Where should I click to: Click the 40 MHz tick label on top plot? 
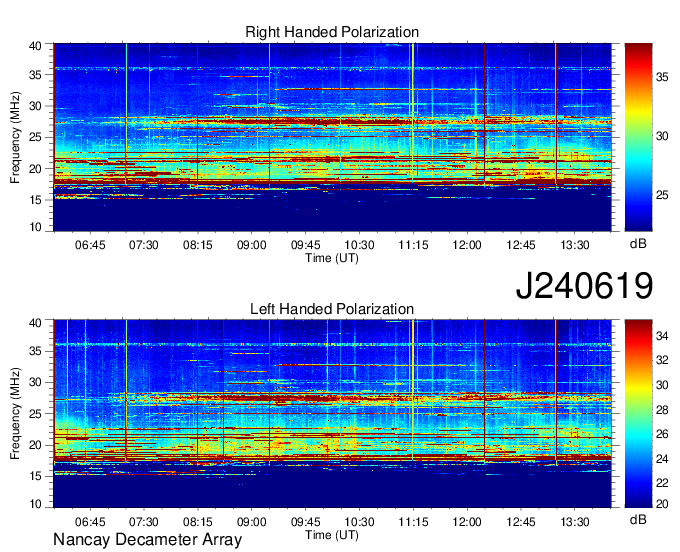click(x=35, y=45)
